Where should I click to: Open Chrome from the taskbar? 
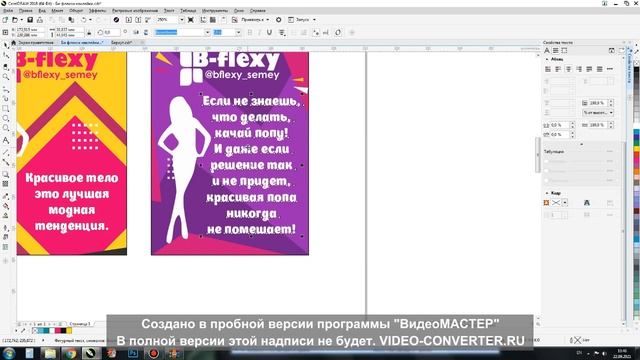70,353
